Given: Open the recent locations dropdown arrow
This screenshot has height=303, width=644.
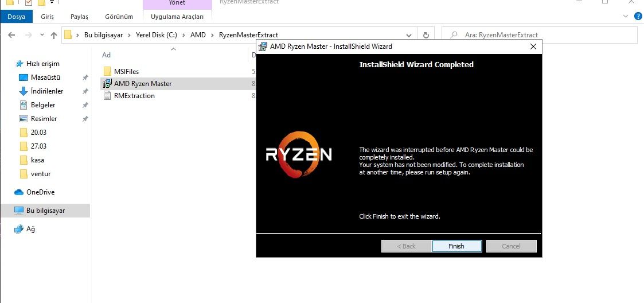Looking at the screenshot, I should pyautogui.click(x=42, y=36).
